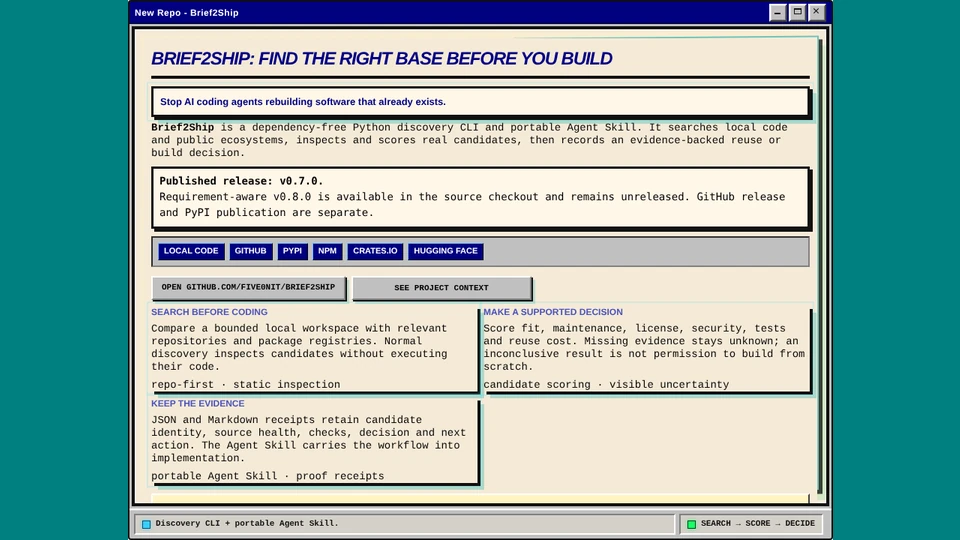Click See Project Context button
Screen dimensions: 960x540
point(441,288)
